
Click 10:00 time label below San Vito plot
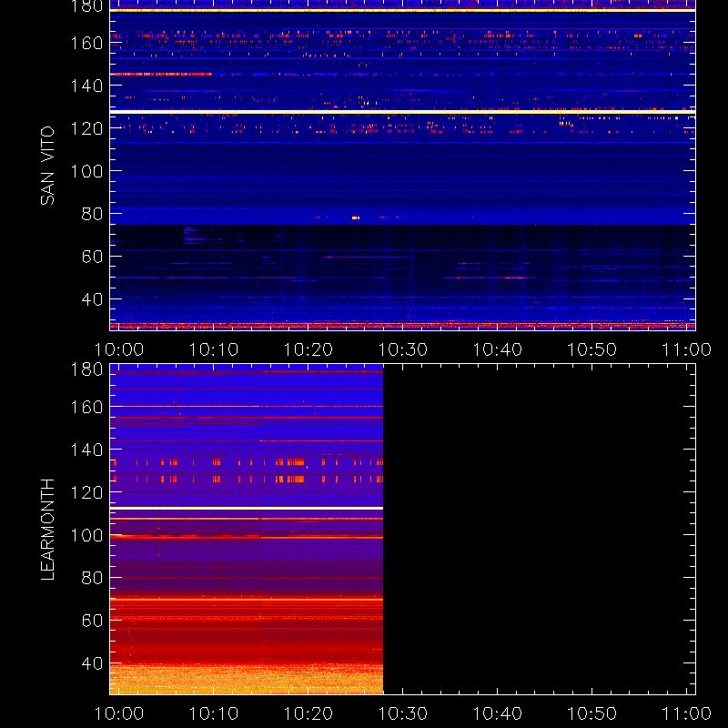pyautogui.click(x=119, y=349)
